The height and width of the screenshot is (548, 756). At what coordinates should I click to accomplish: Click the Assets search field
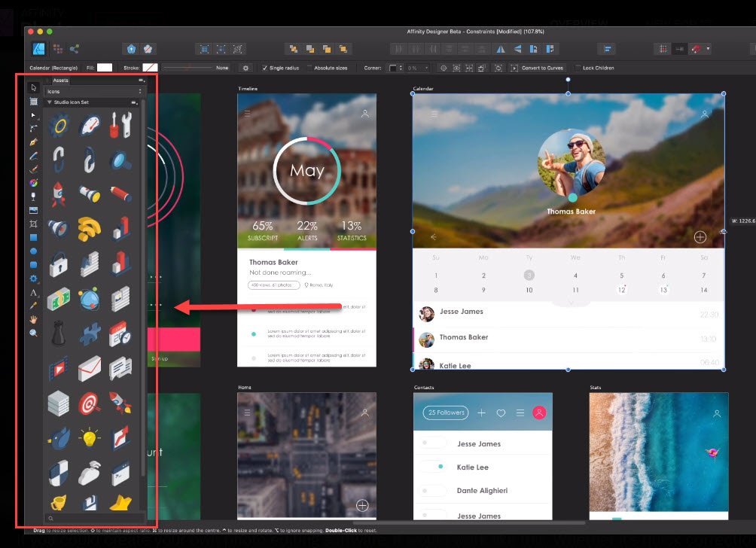(95, 519)
